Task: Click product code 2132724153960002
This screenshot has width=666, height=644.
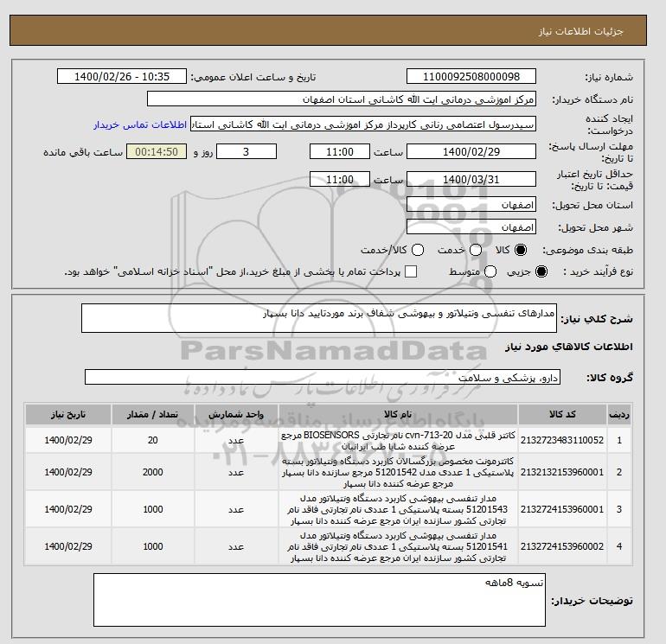Action: coord(562,546)
